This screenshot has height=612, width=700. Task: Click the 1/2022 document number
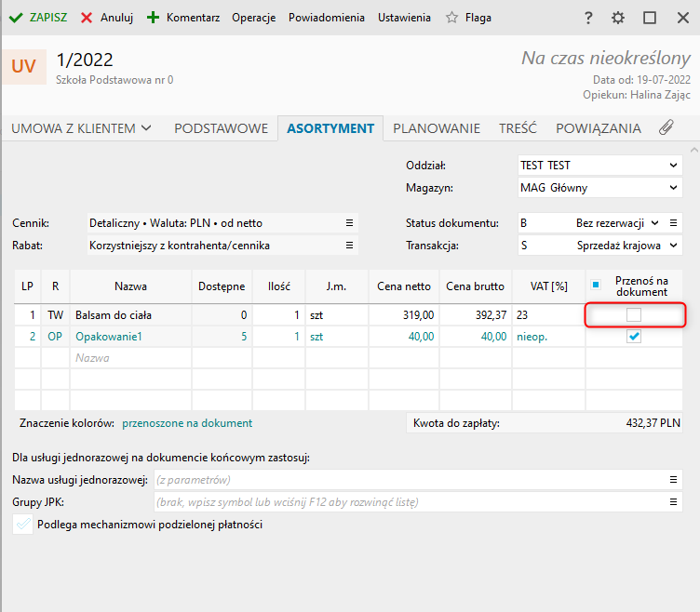tap(85, 60)
